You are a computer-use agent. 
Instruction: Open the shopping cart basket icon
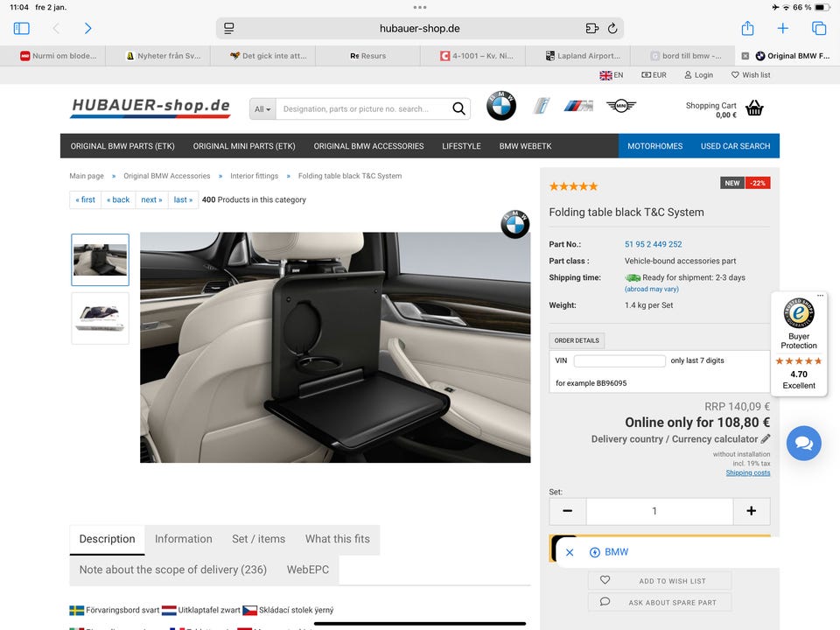tap(754, 108)
